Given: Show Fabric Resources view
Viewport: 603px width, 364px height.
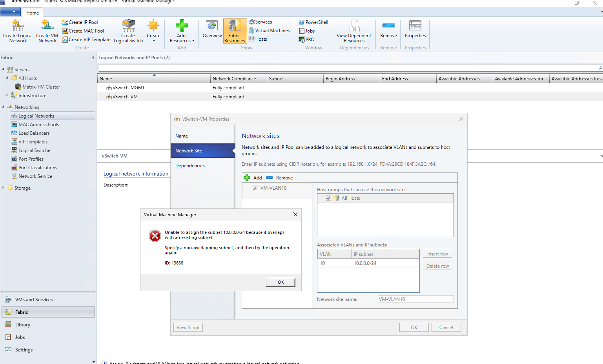Looking at the screenshot, I should click(235, 31).
